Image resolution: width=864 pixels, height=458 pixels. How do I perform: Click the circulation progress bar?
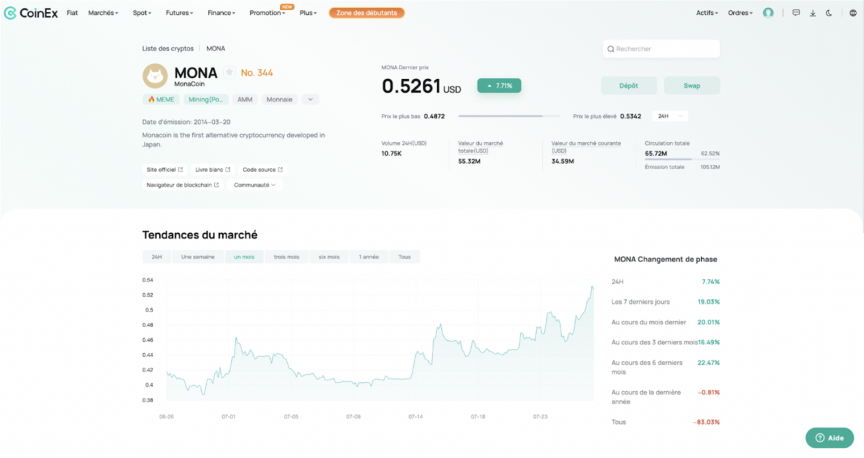(x=682, y=159)
